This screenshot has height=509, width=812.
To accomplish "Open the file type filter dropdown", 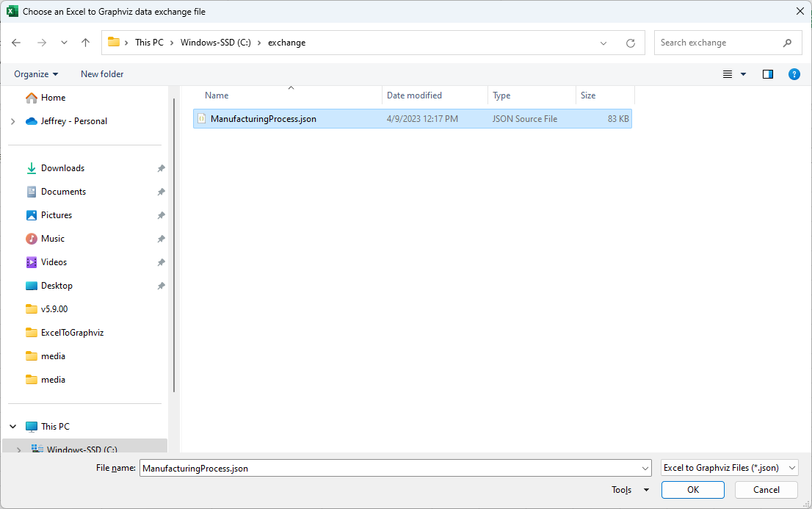I will click(729, 468).
